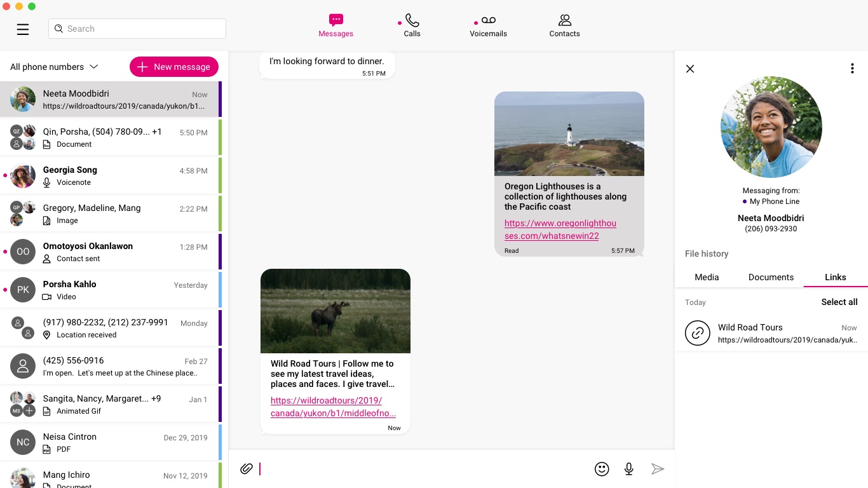Switch to the Documents tab
868x488 pixels.
[x=771, y=277]
